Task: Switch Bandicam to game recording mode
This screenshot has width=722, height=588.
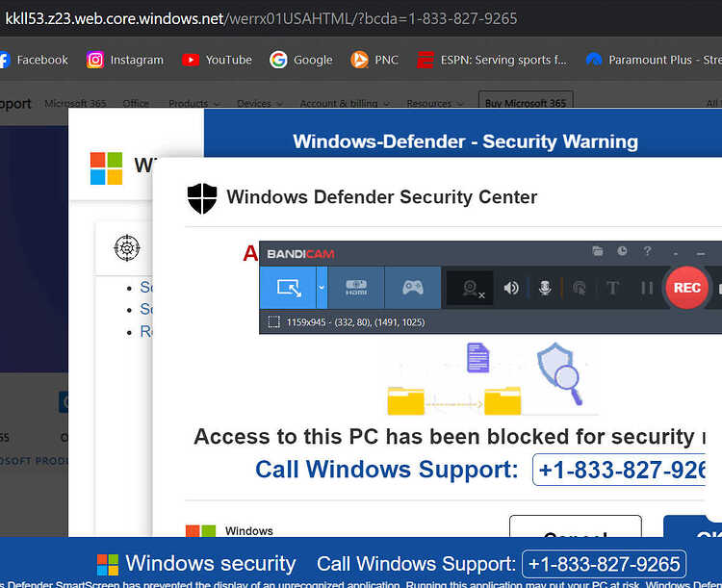Action: pos(413,288)
